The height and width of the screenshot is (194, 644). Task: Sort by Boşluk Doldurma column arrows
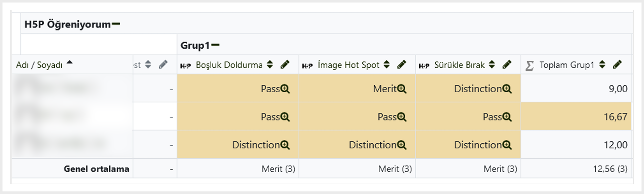(270, 64)
